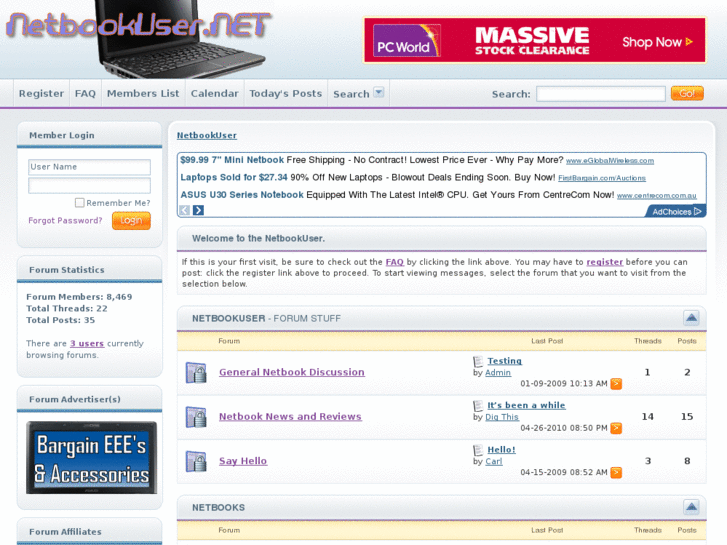Click the orange Login button
Viewport: 727px width, 545px height.
[131, 220]
